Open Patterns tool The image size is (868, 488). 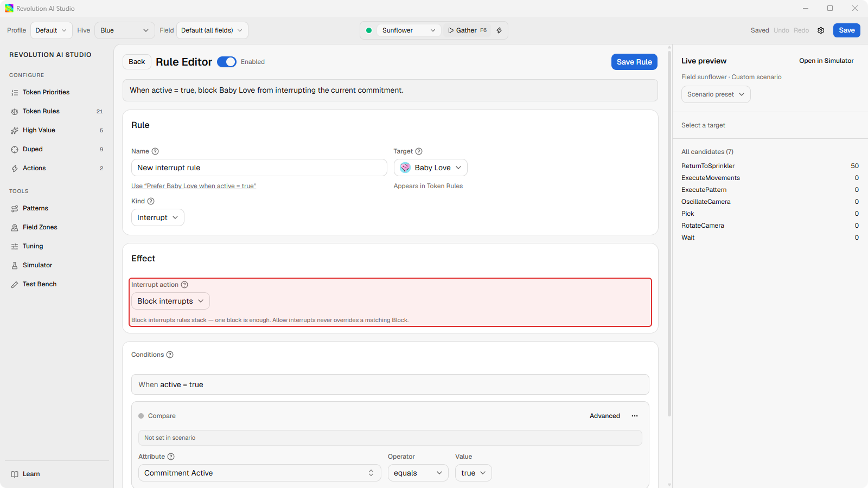pos(57,208)
